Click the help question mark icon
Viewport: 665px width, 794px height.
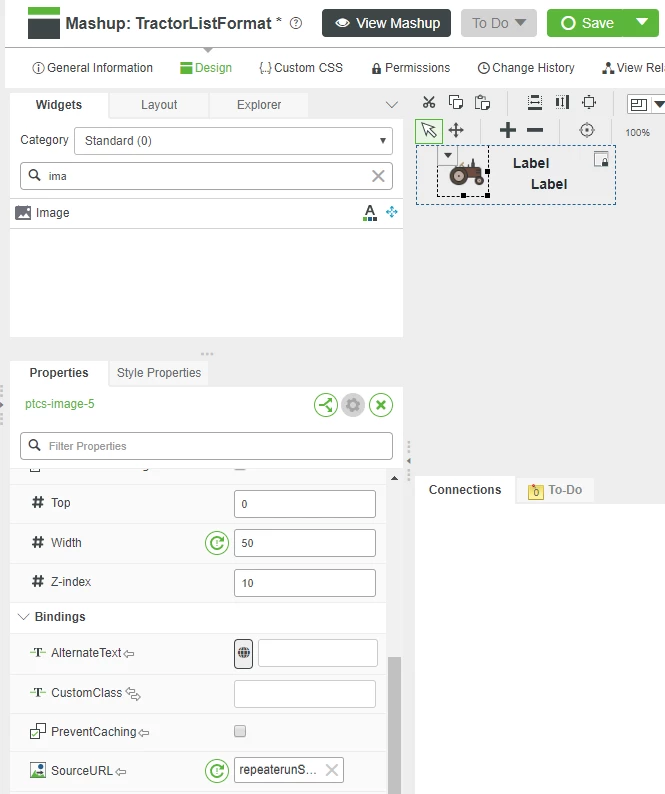[x=296, y=23]
